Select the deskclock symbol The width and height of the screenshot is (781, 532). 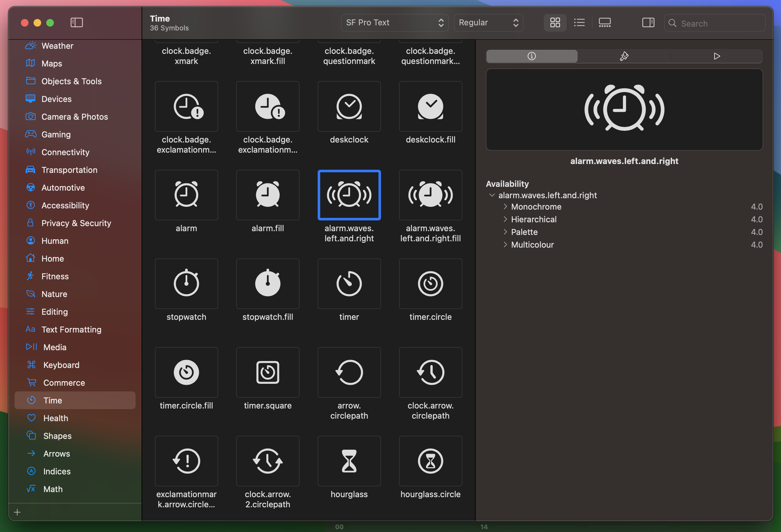pyautogui.click(x=349, y=106)
